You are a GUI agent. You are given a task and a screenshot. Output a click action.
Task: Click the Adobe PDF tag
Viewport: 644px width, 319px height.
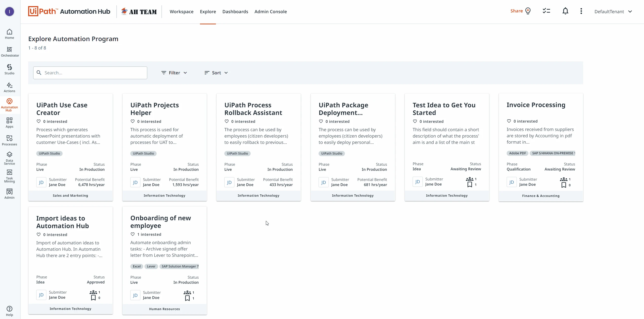tap(517, 153)
